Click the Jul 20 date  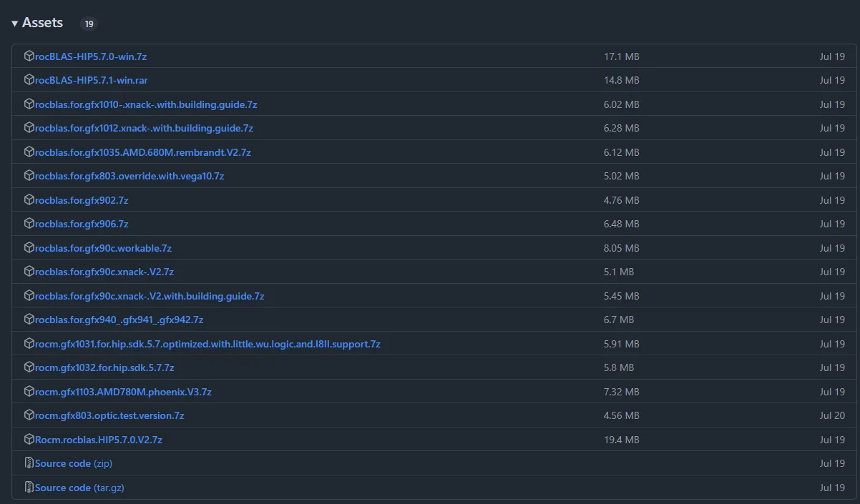click(832, 415)
